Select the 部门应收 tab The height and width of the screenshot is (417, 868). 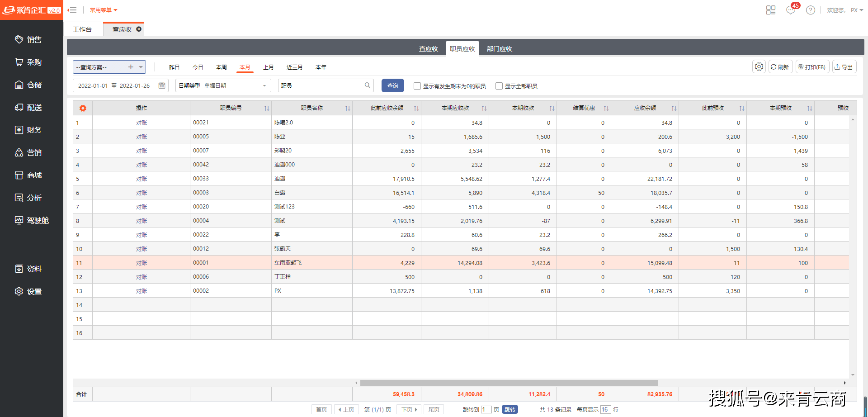(500, 49)
